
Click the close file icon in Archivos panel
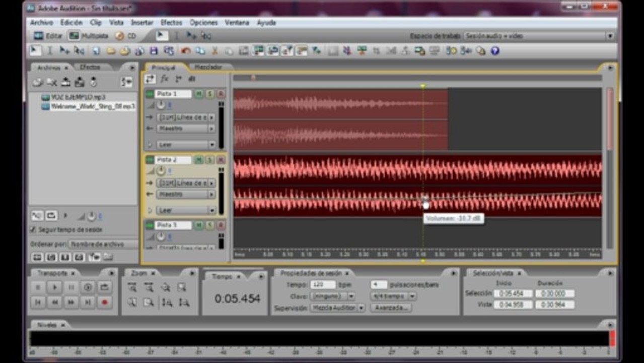pyautogui.click(x=51, y=82)
